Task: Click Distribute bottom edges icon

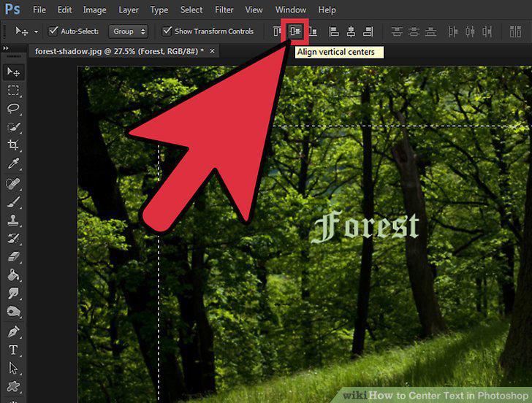Action: (x=431, y=31)
